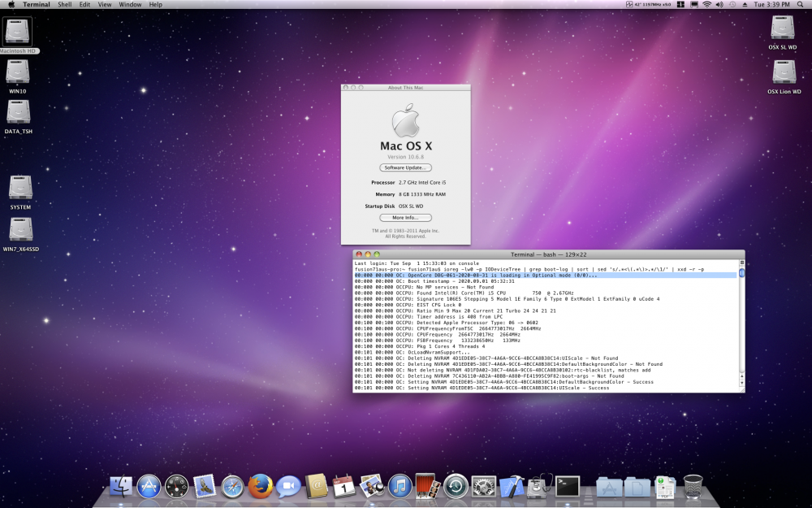Select the Macintosh HD desktop drive
812x508 pixels.
coord(18,33)
